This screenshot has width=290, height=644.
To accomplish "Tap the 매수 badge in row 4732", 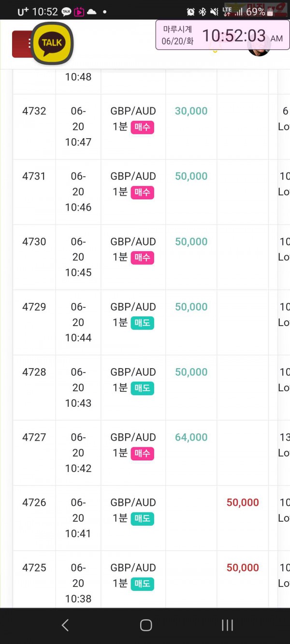I will (142, 128).
